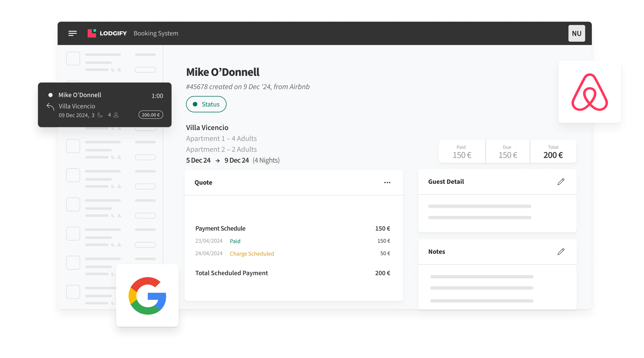Click the Charge Scheduled payment status
This screenshot has height=358, width=644.
coord(252,253)
